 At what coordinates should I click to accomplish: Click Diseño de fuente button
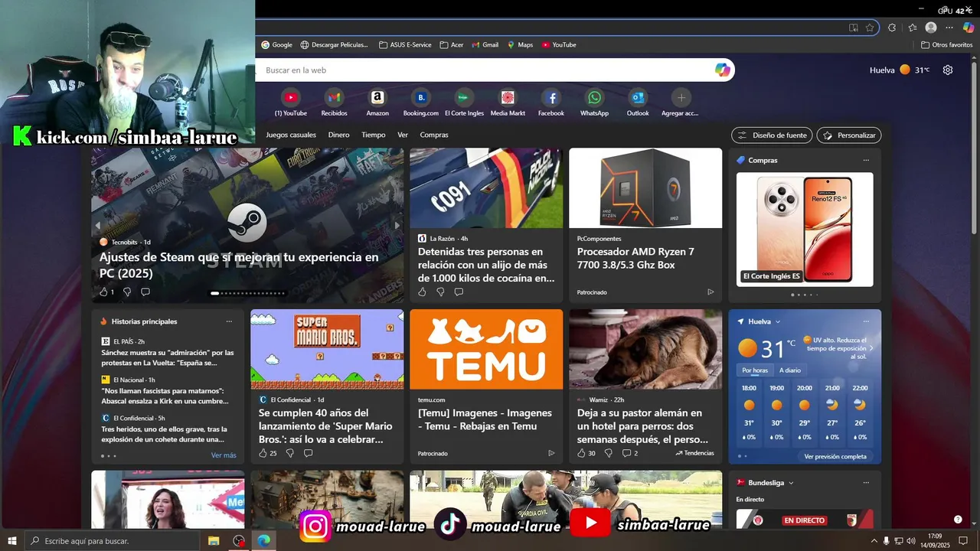pyautogui.click(x=772, y=135)
